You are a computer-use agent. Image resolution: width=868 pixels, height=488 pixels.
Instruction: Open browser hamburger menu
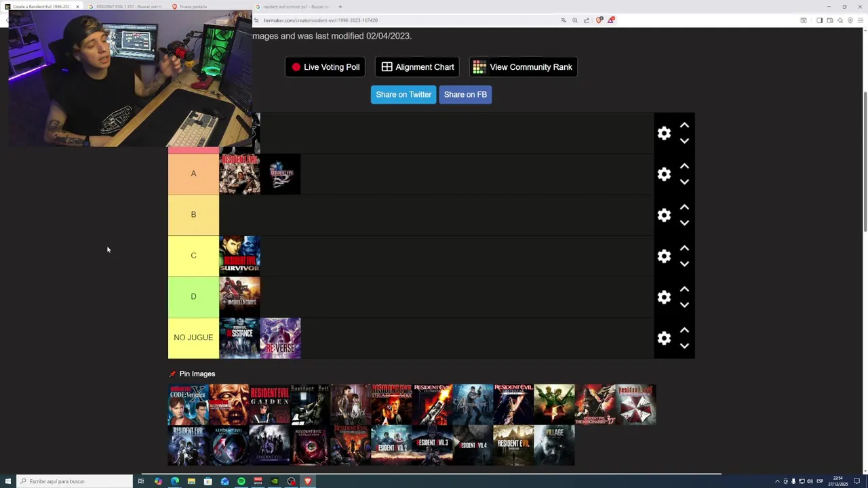861,20
